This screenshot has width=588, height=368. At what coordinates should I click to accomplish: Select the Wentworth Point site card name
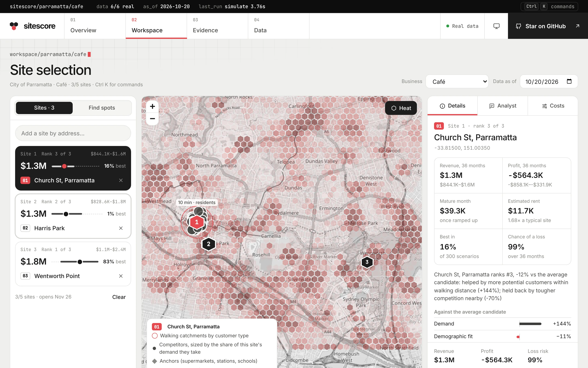tap(57, 276)
